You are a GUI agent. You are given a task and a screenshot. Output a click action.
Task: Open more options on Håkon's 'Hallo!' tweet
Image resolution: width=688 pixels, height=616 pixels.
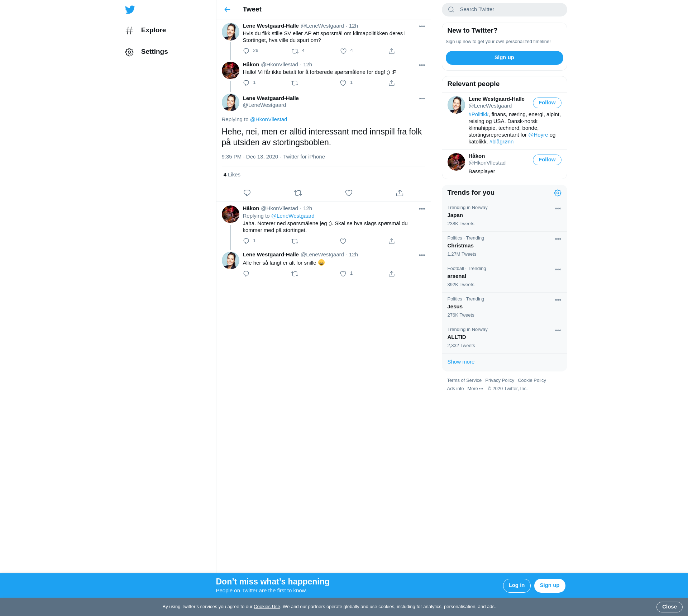(x=422, y=65)
